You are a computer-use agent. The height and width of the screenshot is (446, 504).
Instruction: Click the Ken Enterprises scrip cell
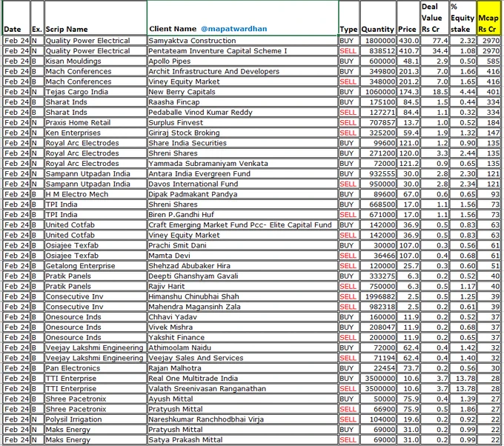[x=96, y=133]
